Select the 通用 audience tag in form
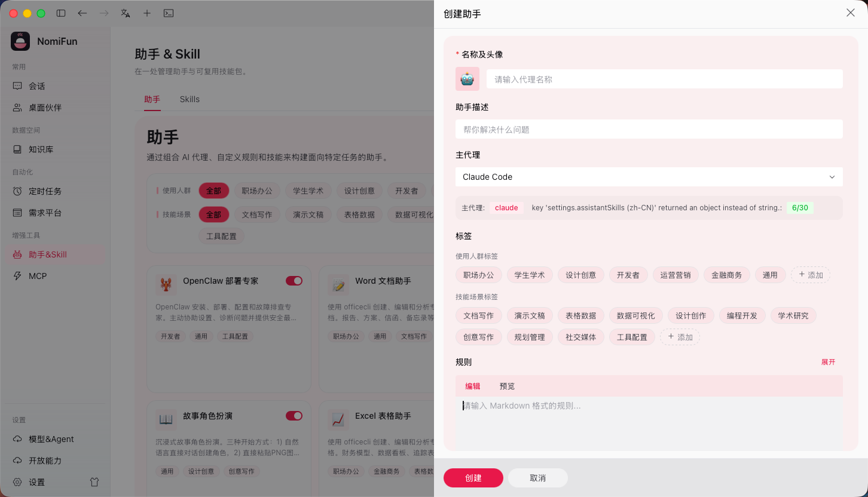 click(x=771, y=275)
